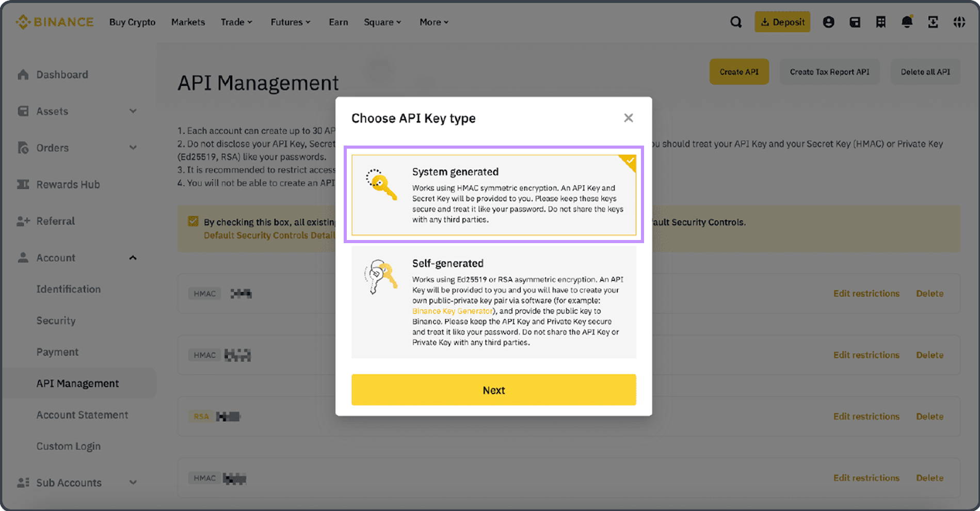Open Account Statement in the sidebar
This screenshot has height=511, width=980.
(82, 415)
